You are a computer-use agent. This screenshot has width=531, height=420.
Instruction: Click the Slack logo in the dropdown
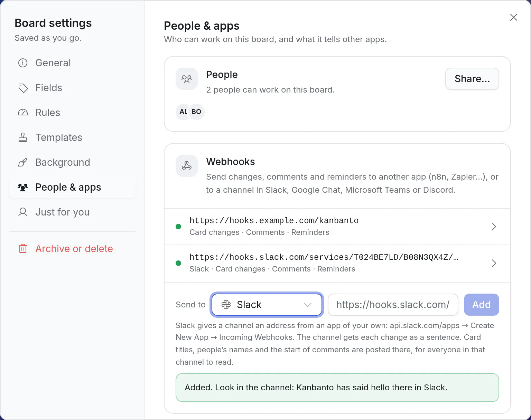pos(226,305)
